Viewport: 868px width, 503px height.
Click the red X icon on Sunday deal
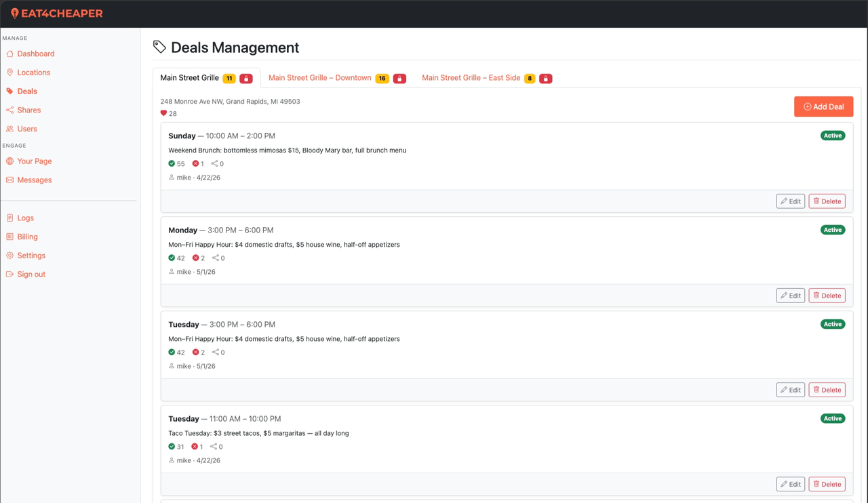[195, 163]
